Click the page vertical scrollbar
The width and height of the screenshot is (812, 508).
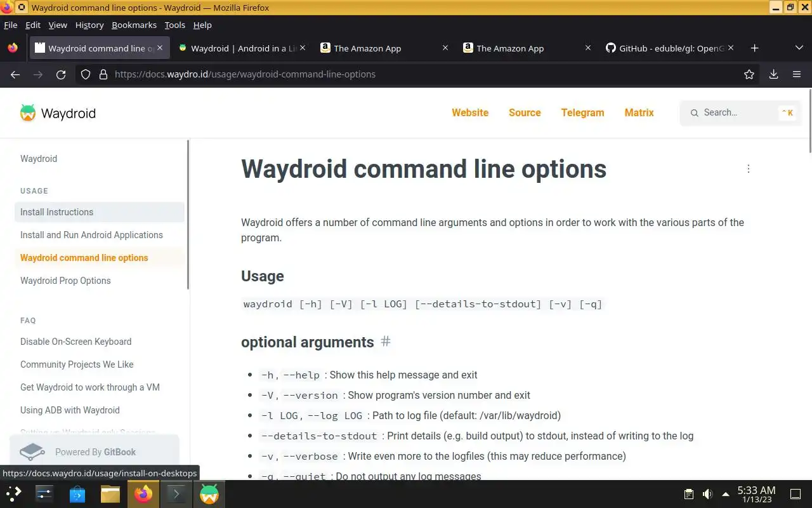[x=810, y=121]
